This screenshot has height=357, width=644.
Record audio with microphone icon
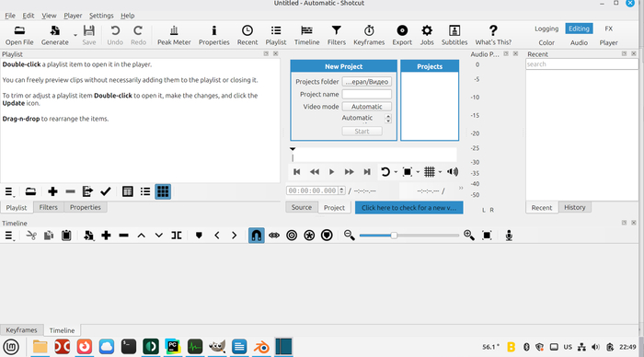(x=509, y=236)
